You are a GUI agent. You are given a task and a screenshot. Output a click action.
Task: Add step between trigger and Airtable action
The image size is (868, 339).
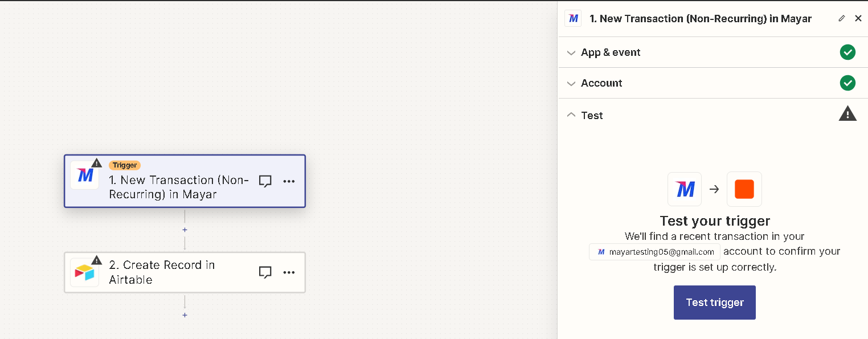pyautogui.click(x=185, y=230)
